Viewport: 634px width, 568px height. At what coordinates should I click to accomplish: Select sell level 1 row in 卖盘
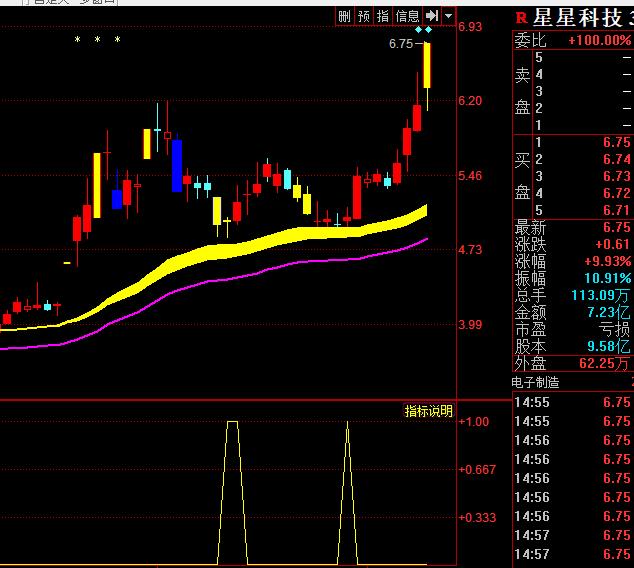pyautogui.click(x=582, y=126)
